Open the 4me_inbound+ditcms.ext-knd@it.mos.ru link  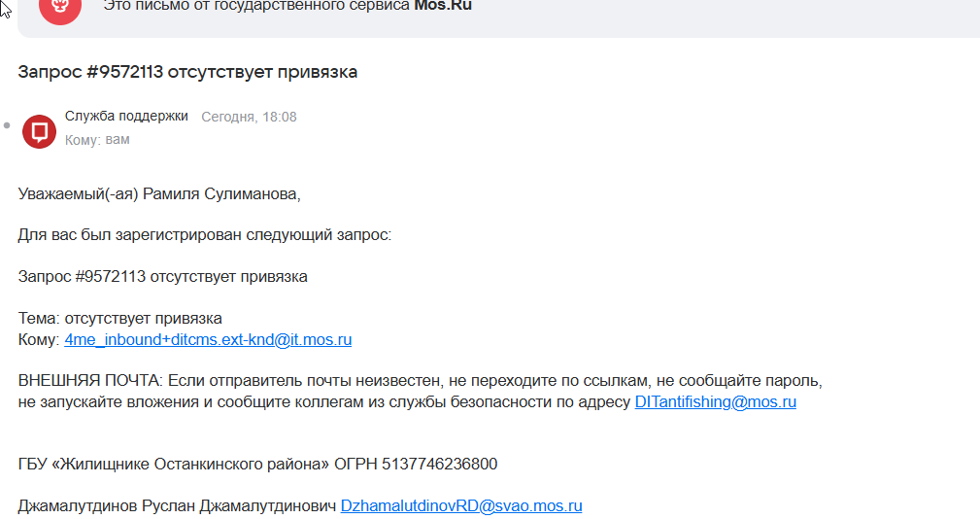(x=208, y=339)
